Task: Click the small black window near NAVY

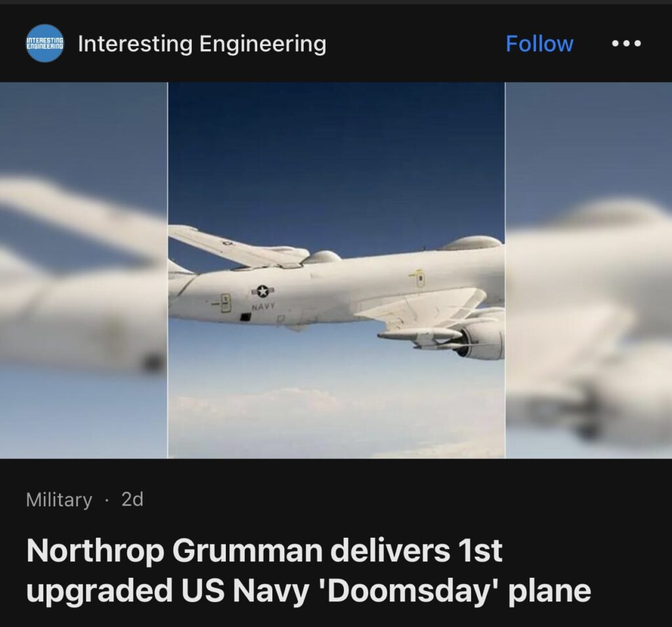Action: coord(245,317)
